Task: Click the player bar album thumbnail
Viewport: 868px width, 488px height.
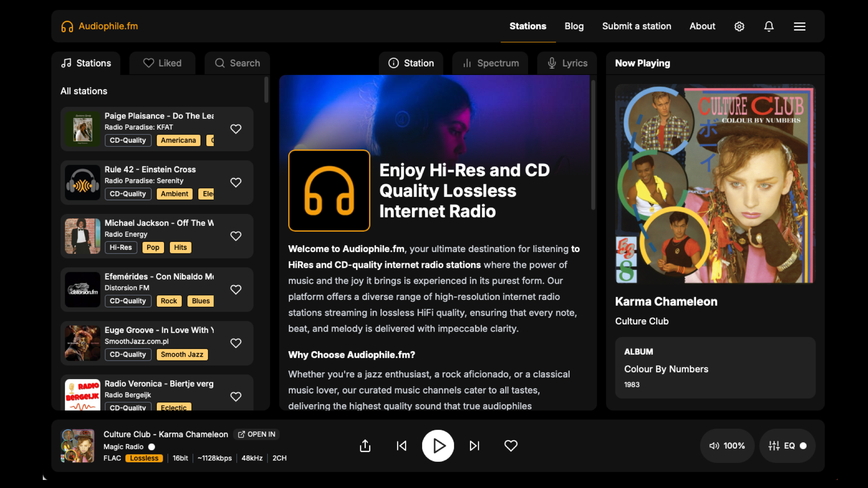Action: (x=78, y=446)
